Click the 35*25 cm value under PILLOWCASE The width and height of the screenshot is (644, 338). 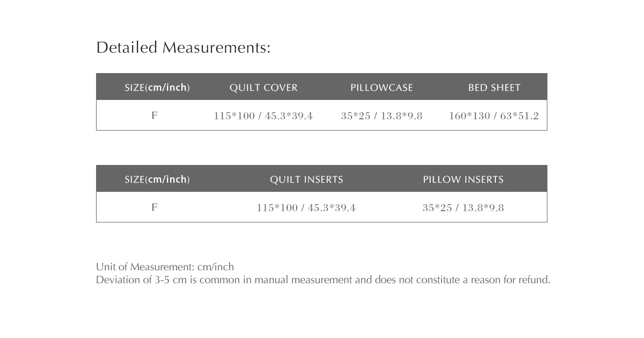(355, 116)
